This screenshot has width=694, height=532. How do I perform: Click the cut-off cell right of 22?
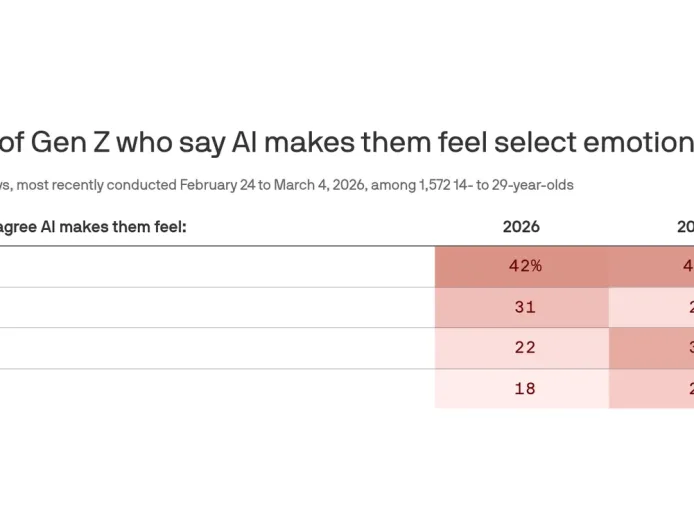(652, 348)
